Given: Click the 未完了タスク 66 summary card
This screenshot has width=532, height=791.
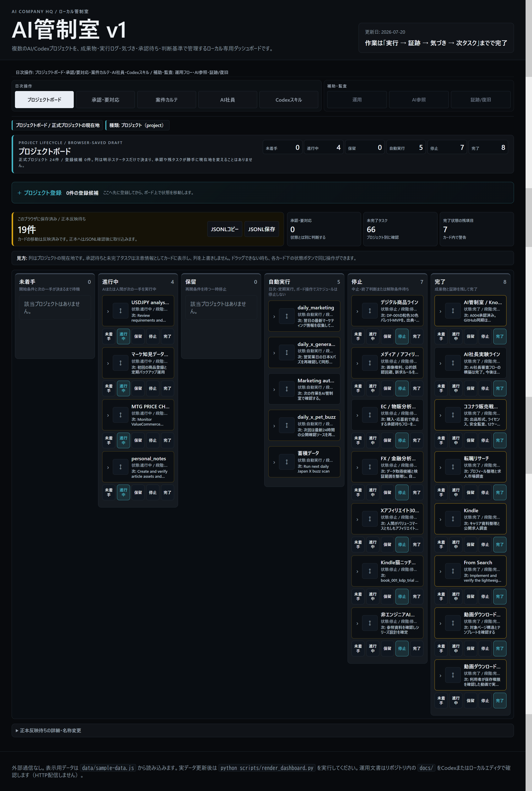Looking at the screenshot, I should coord(400,229).
